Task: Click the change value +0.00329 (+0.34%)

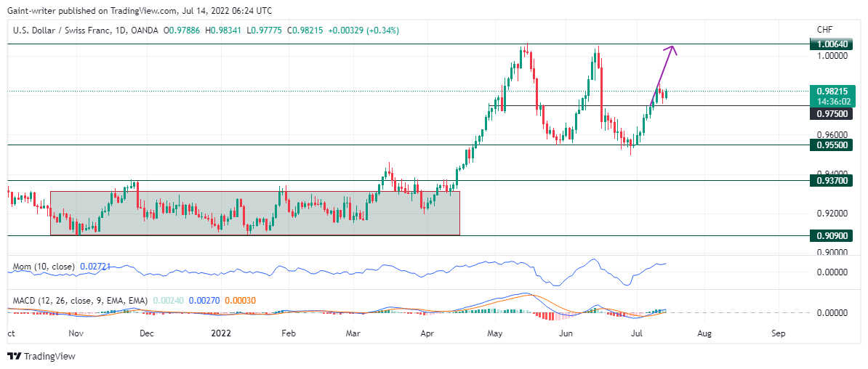Action: pyautogui.click(x=363, y=31)
